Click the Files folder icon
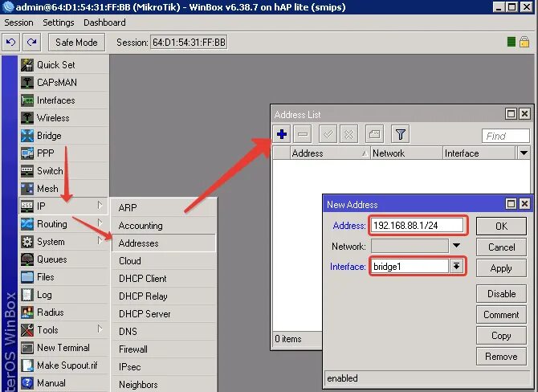538x392 pixels. tap(27, 277)
